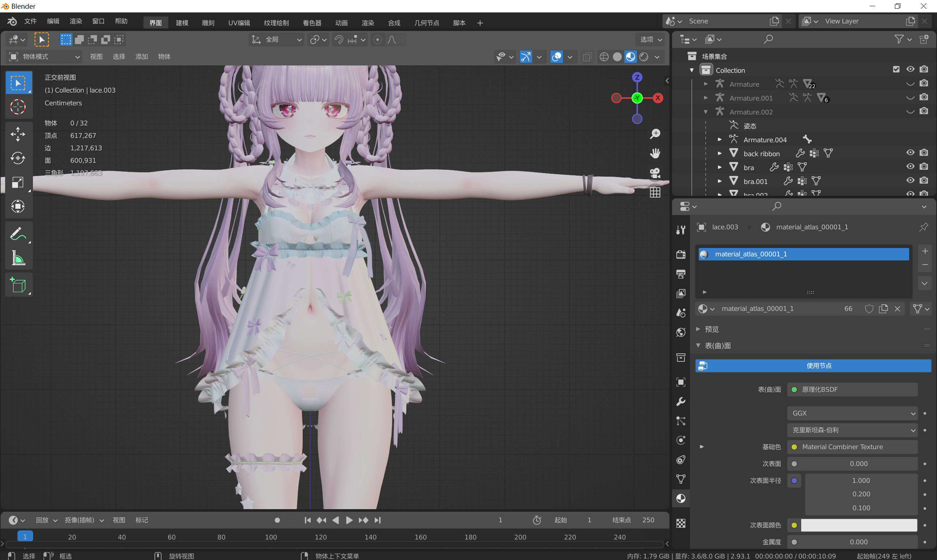Select the Box Select tool in left toolbar
Screen dimensions: 937x560
click(18, 83)
